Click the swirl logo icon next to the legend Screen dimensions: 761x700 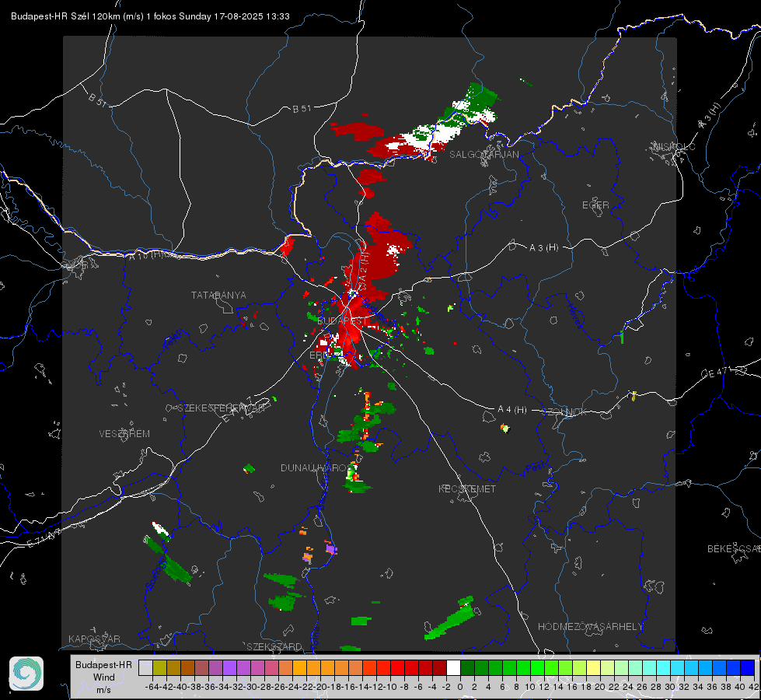pos(26,674)
